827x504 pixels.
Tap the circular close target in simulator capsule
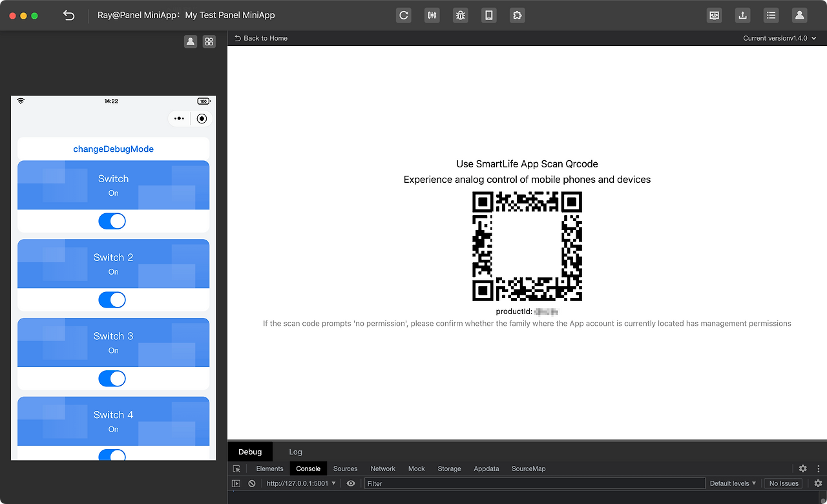pos(202,118)
